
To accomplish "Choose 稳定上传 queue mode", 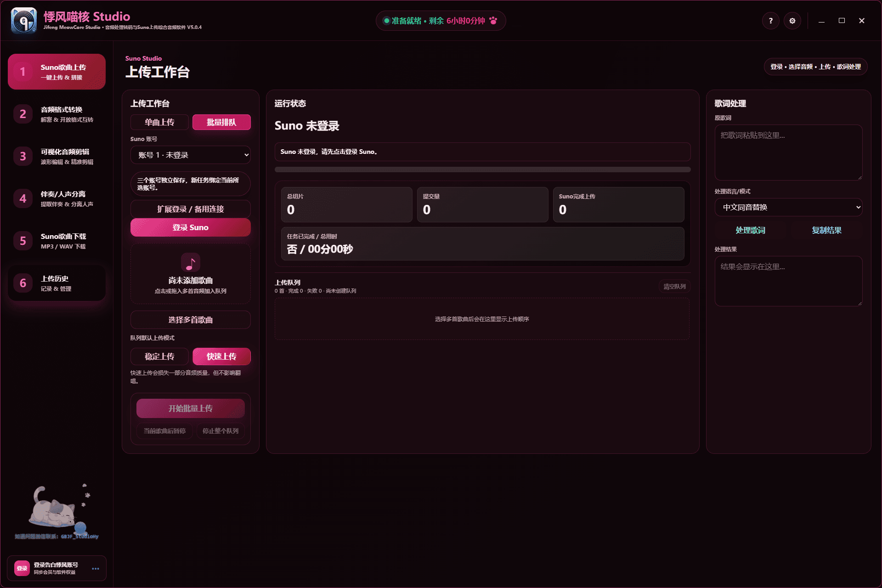I will pos(159,356).
